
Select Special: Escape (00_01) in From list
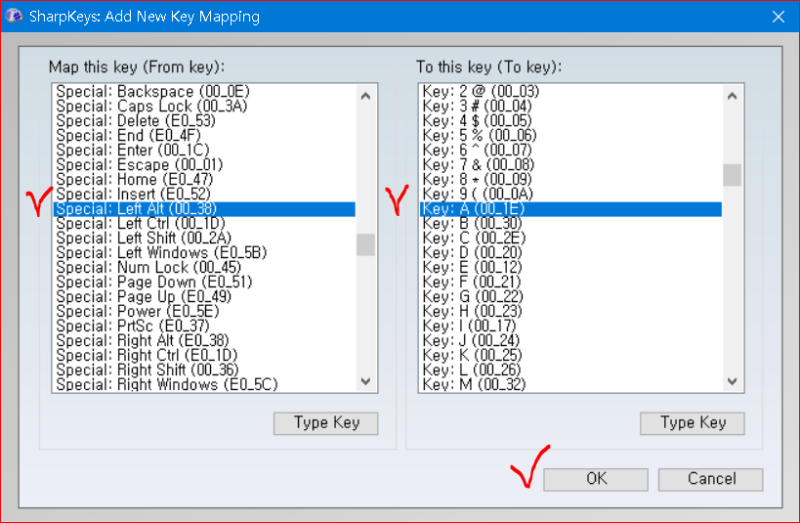(x=204, y=165)
